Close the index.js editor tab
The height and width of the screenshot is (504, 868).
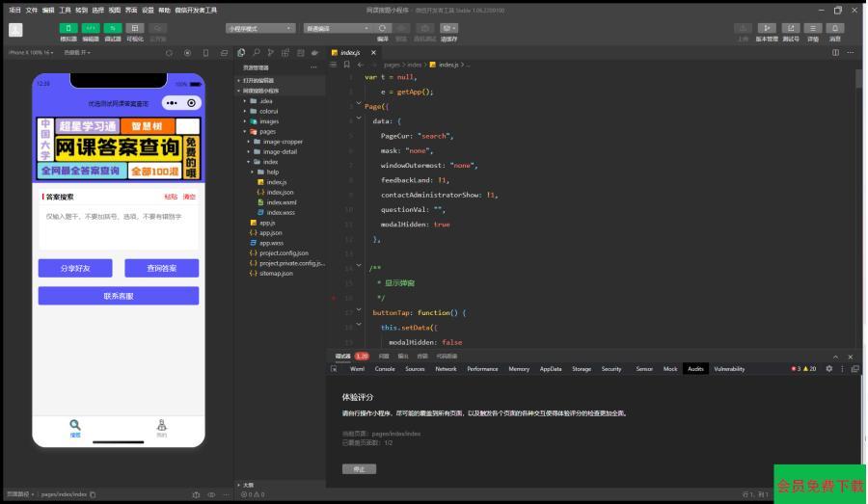pyautogui.click(x=373, y=53)
